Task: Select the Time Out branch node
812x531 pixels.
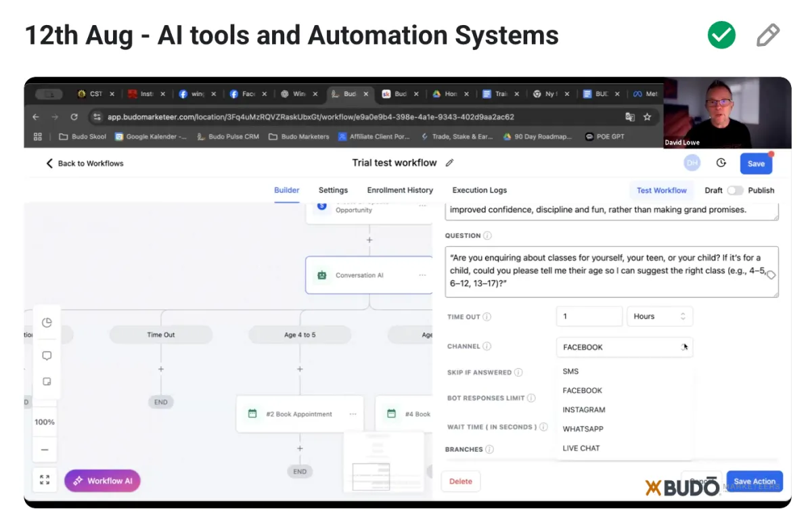Action: [x=161, y=335]
